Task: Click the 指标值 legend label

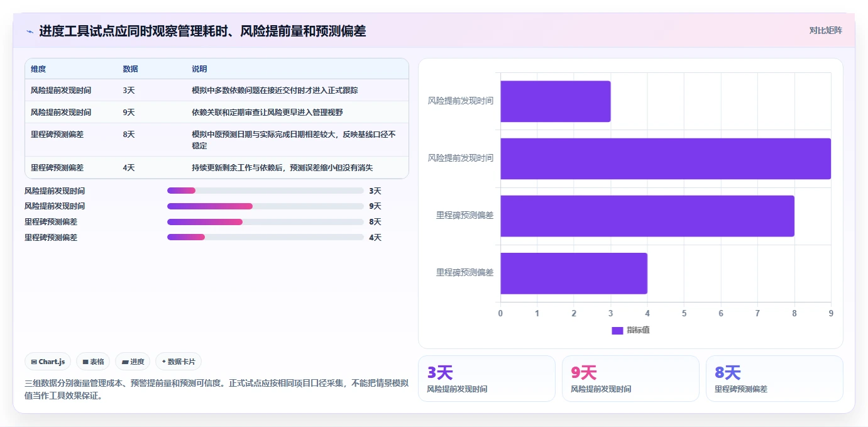Action: pyautogui.click(x=638, y=330)
